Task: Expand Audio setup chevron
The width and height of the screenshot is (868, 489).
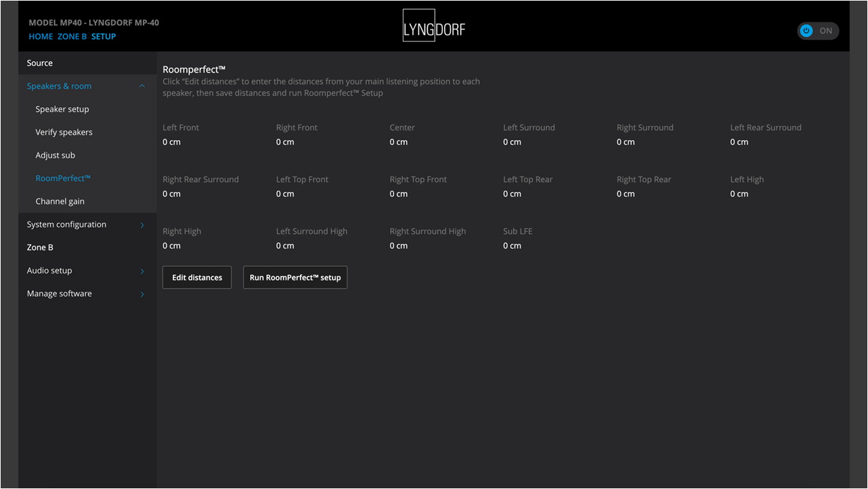Action: tap(142, 271)
